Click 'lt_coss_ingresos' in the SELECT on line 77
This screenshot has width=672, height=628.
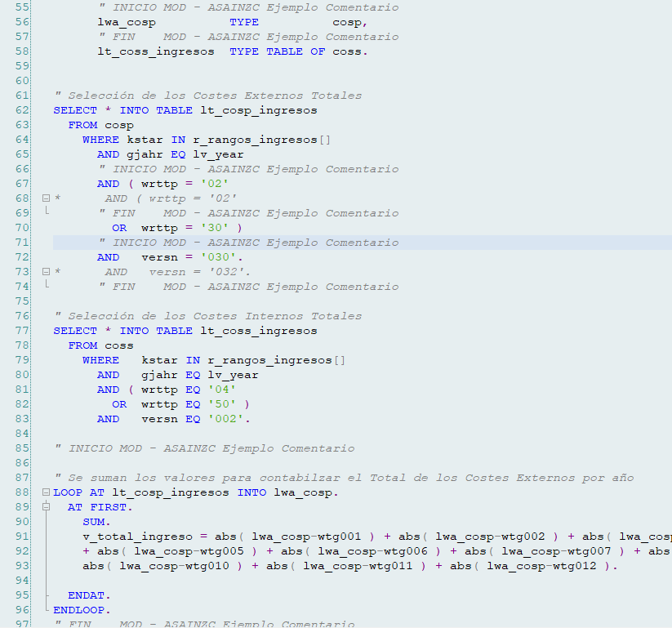point(259,331)
